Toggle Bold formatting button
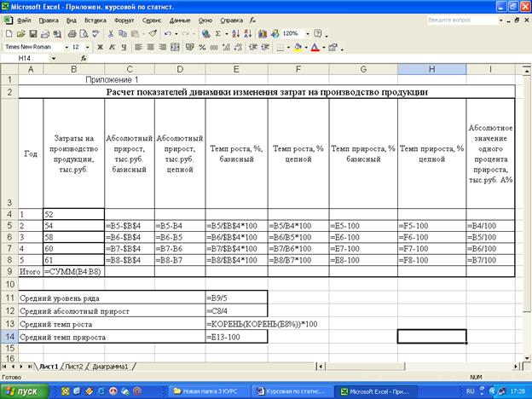Screen dimensions: 532x399 100,47
